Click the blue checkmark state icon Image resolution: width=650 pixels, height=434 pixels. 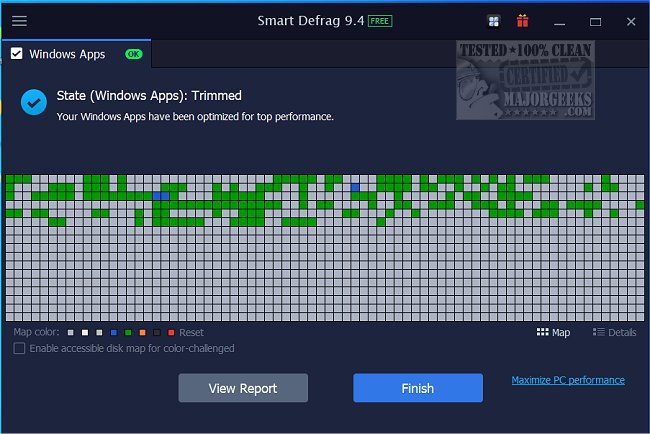click(34, 102)
